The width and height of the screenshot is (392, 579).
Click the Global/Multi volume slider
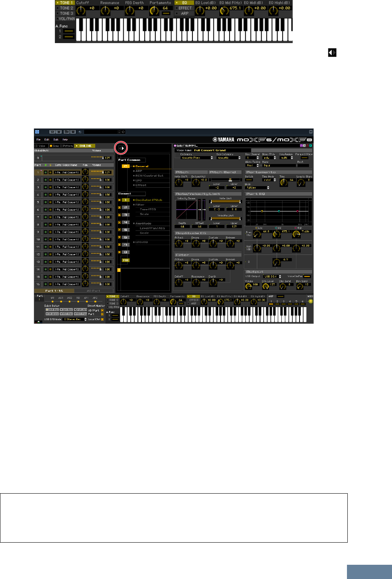coord(97,158)
